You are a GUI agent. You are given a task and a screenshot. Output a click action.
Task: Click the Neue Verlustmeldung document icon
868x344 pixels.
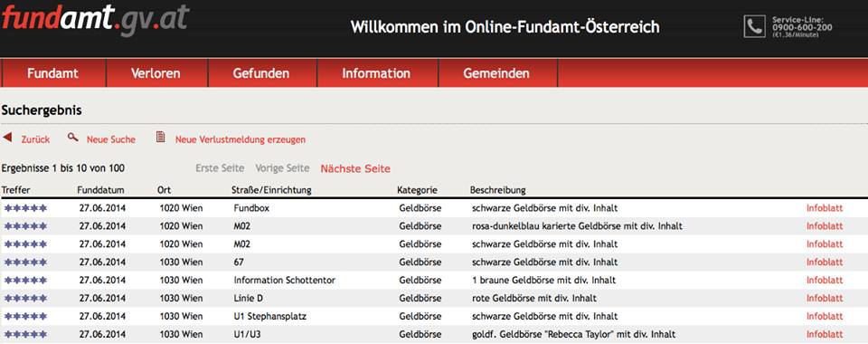point(161,137)
